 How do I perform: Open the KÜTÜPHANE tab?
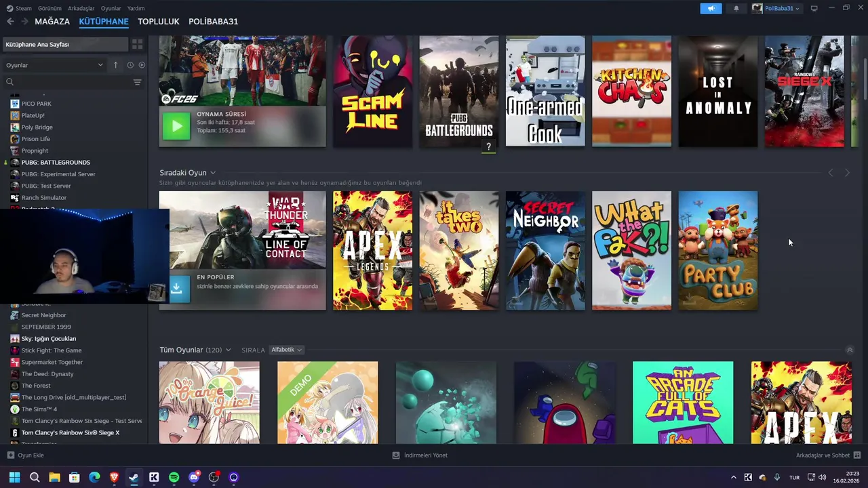tap(104, 22)
